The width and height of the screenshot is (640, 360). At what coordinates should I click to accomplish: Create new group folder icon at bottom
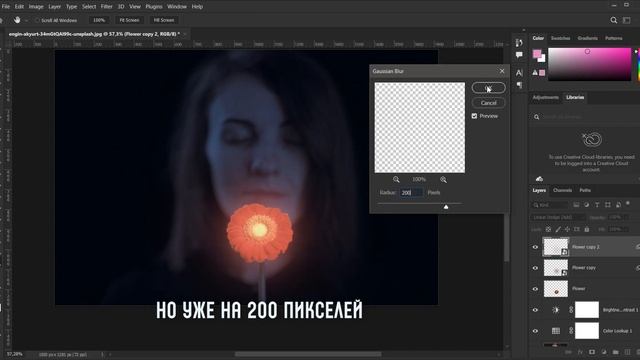click(x=616, y=352)
